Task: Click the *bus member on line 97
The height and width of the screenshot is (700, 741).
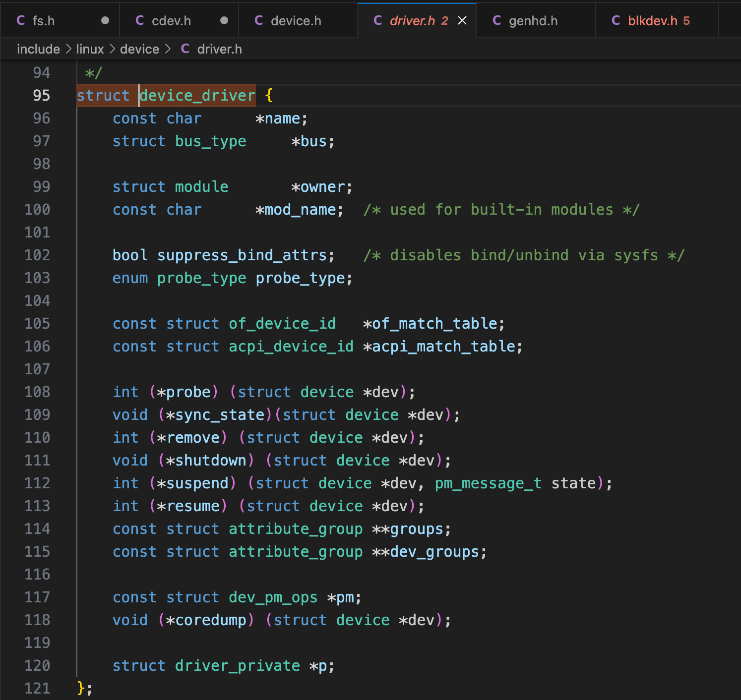Action: [x=309, y=141]
